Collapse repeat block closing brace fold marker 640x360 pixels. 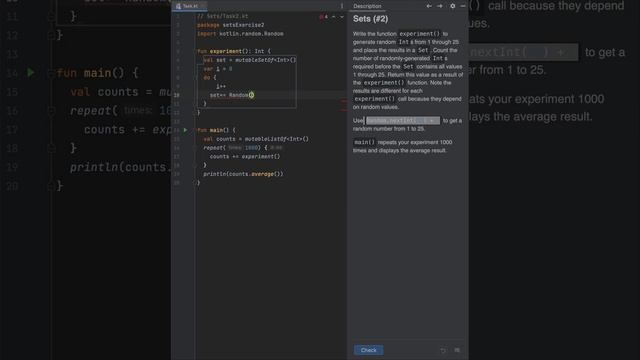[x=195, y=165]
